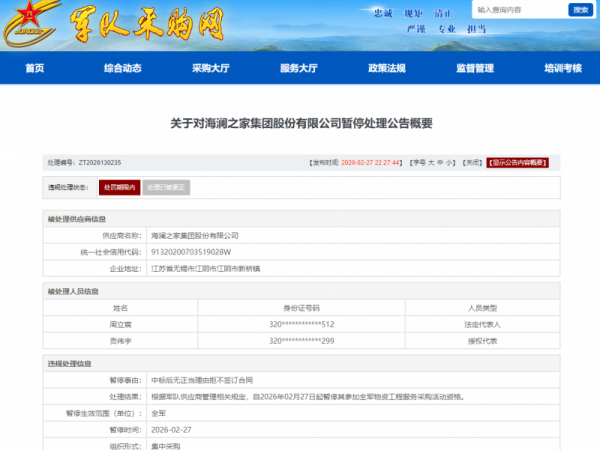The height and width of the screenshot is (450, 600).
Task: Click the credit code 91320200703519028W
Action: tap(190, 252)
